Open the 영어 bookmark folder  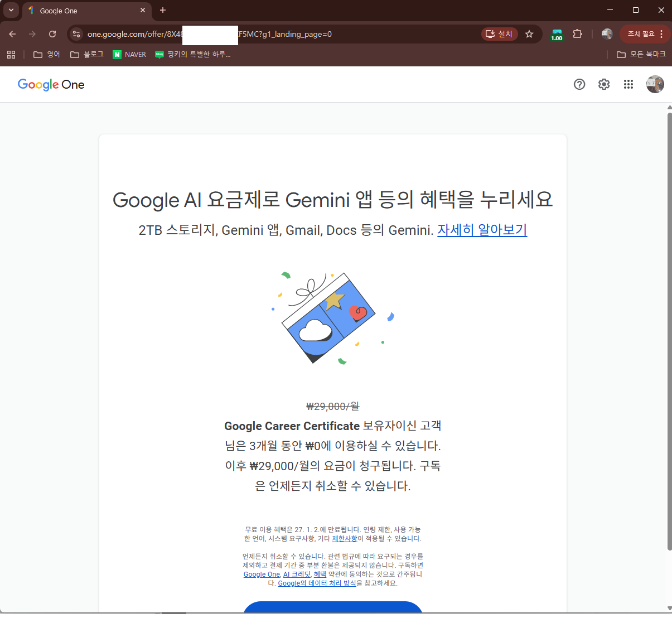(x=47, y=54)
